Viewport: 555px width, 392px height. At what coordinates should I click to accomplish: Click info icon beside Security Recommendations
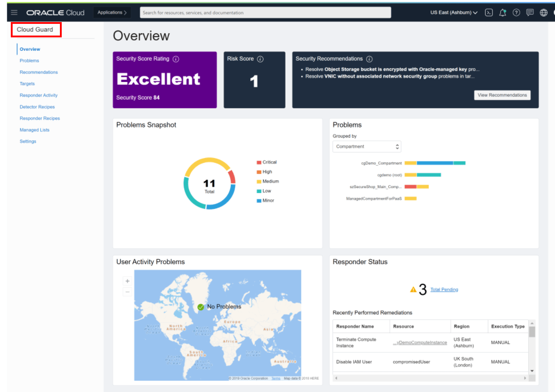coord(369,59)
